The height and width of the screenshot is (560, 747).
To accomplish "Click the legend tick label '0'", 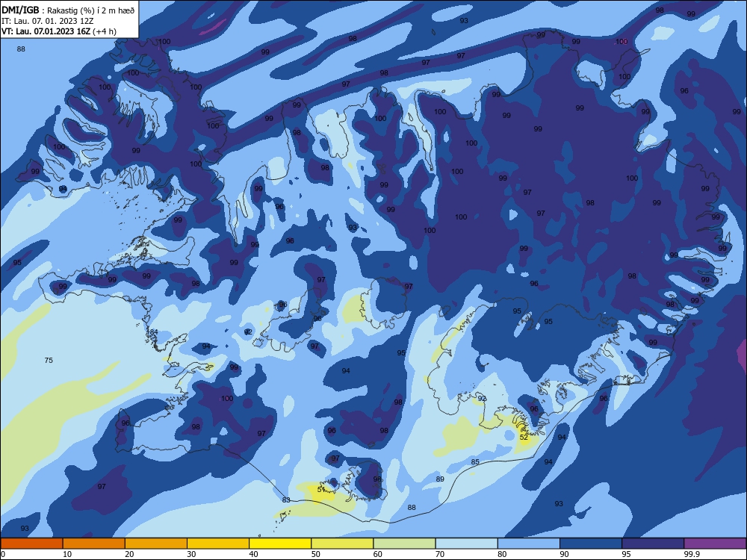I will pyautogui.click(x=3, y=554).
